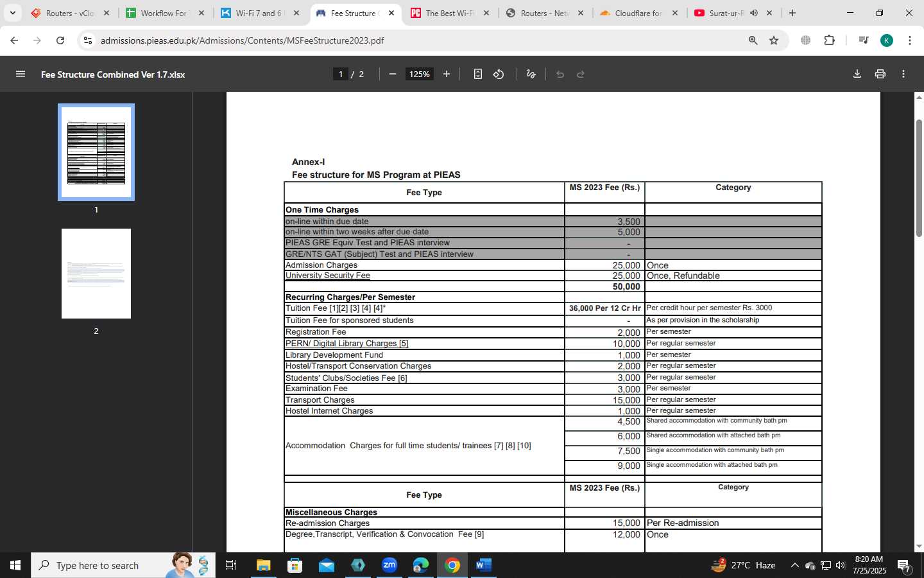Click the browser zoom magnifier icon

pos(753,40)
